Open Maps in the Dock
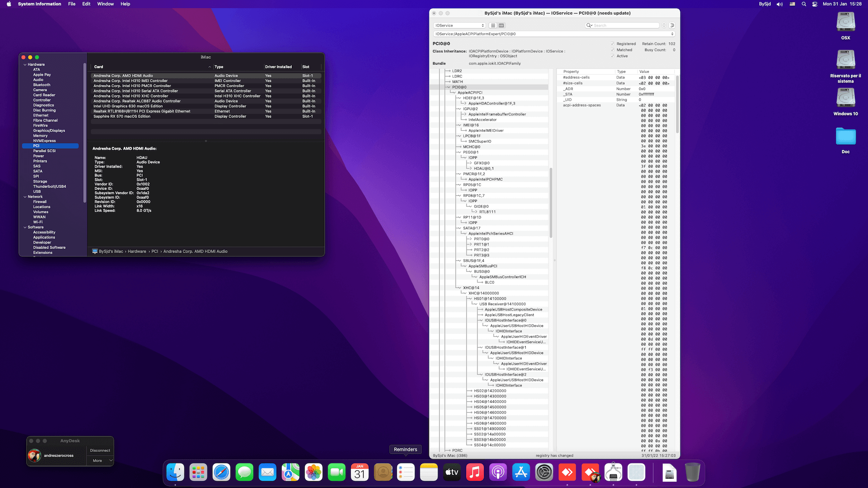 point(291,473)
